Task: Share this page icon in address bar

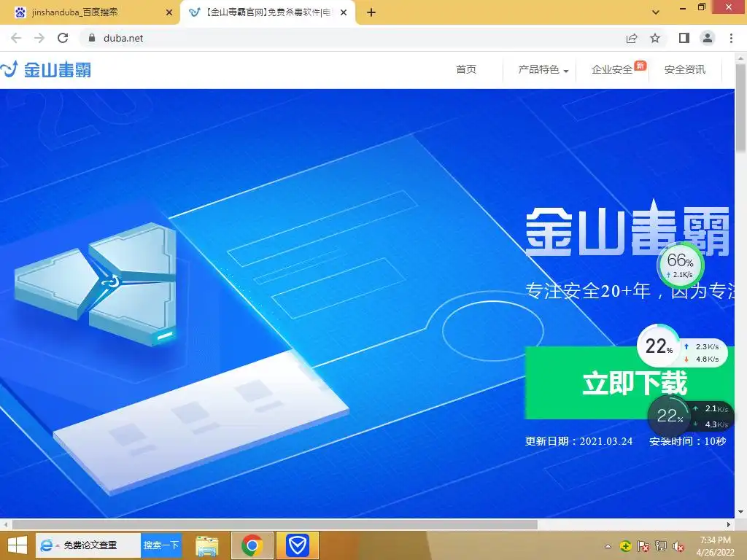Action: (x=632, y=38)
